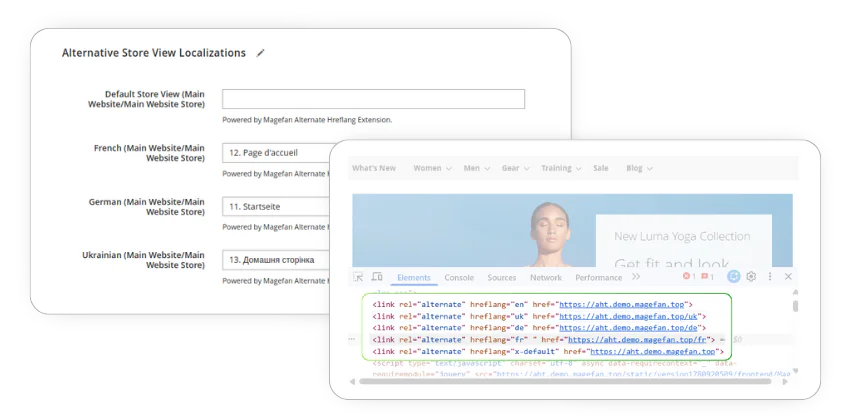The height and width of the screenshot is (420, 850).
Task: Click the DevTools horizontal scrollbar
Action: point(565,382)
